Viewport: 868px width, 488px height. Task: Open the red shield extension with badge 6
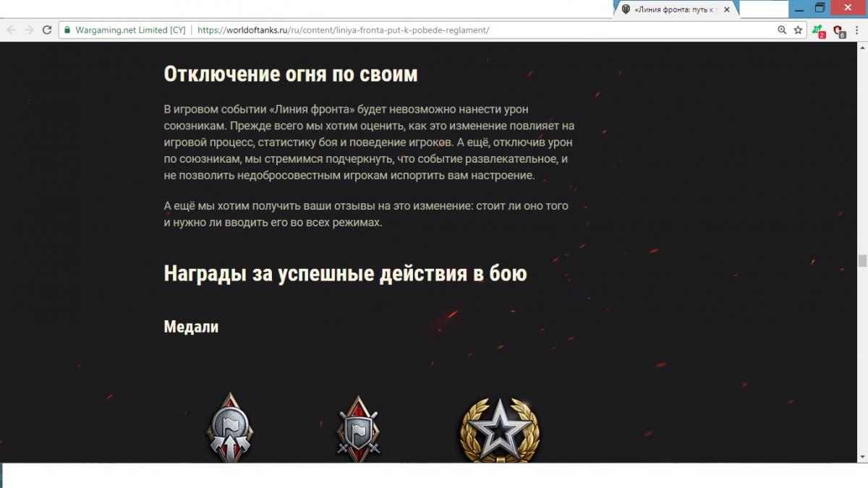click(838, 31)
